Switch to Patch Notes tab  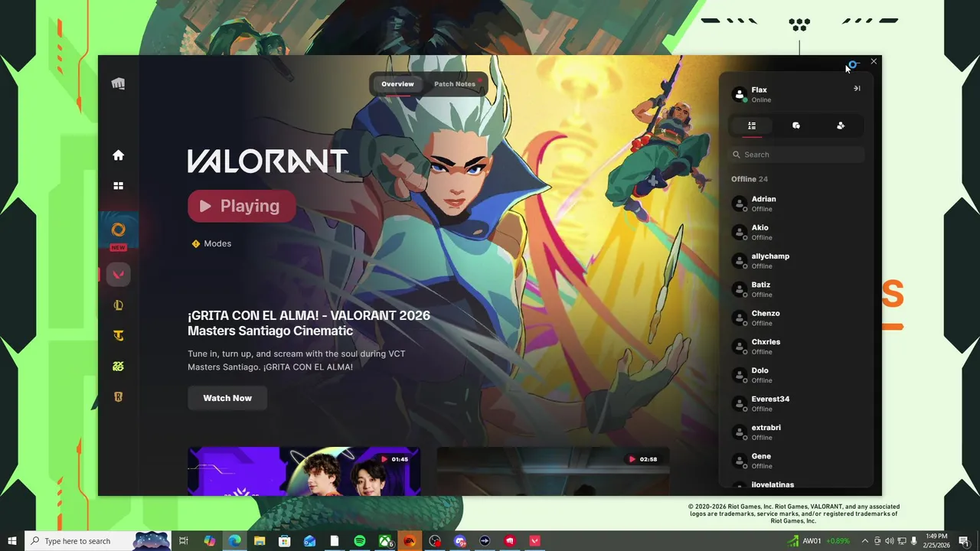[x=455, y=84]
